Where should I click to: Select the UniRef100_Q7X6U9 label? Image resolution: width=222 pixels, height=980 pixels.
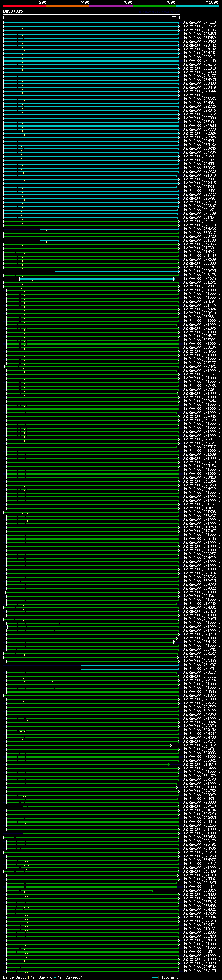click(199, 259)
